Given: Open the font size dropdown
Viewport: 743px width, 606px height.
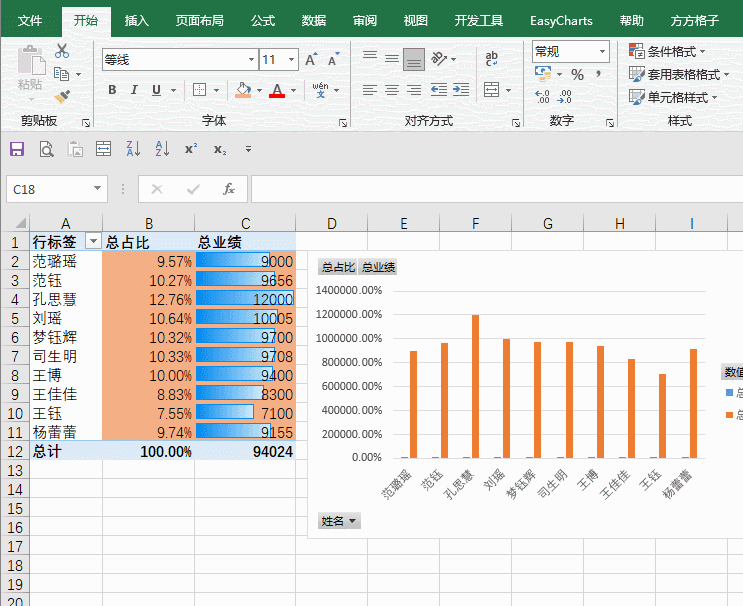Looking at the screenshot, I should click(x=291, y=60).
